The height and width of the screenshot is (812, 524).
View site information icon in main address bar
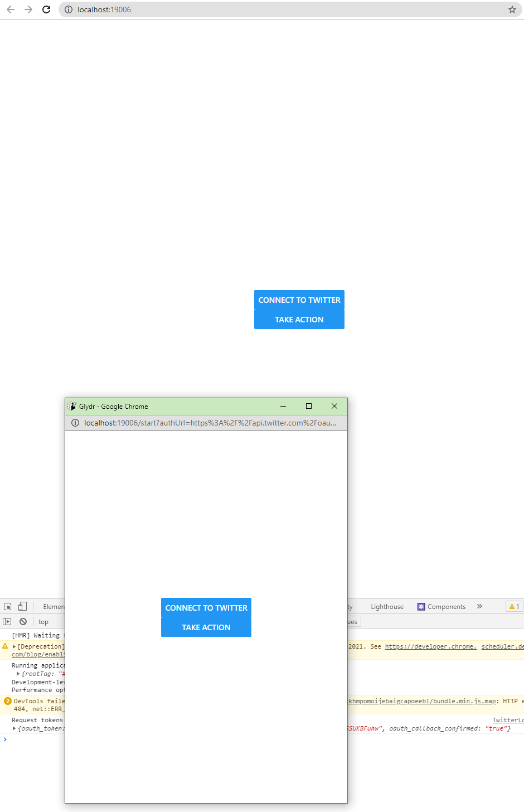pos(69,9)
